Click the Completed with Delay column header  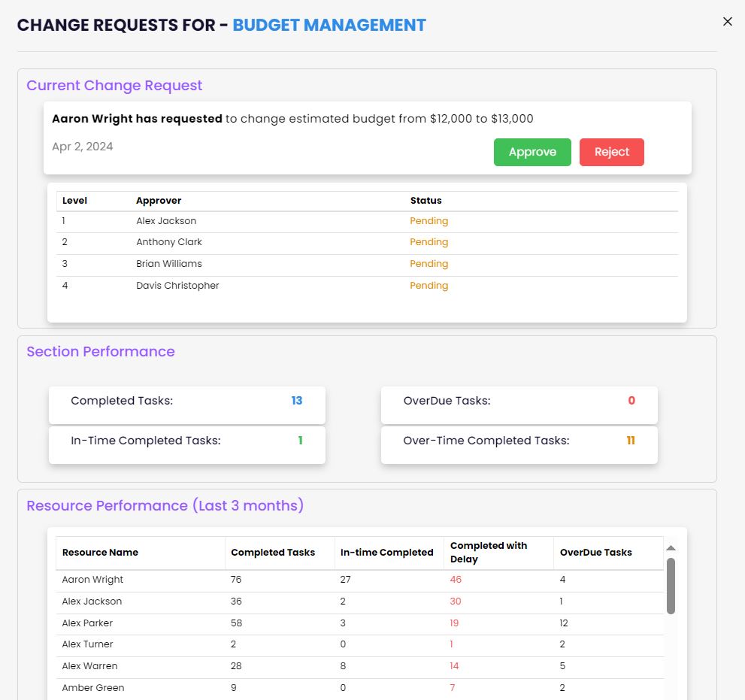point(489,552)
